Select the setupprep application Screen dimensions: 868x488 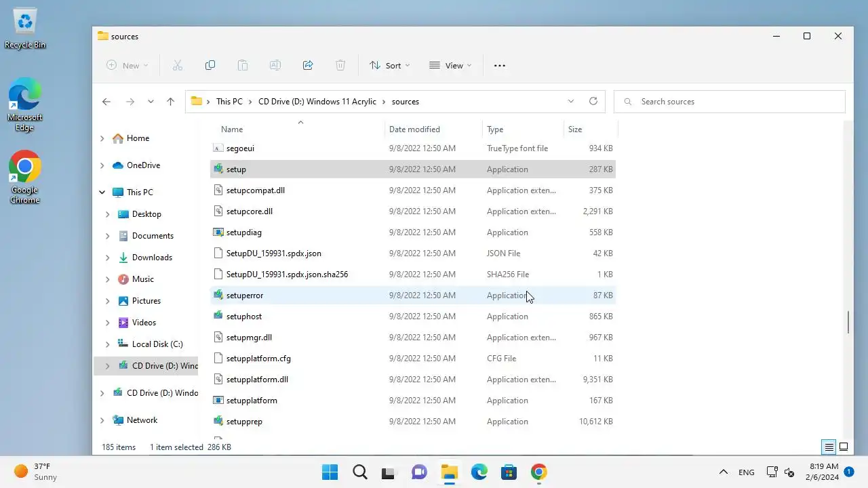pos(413,422)
